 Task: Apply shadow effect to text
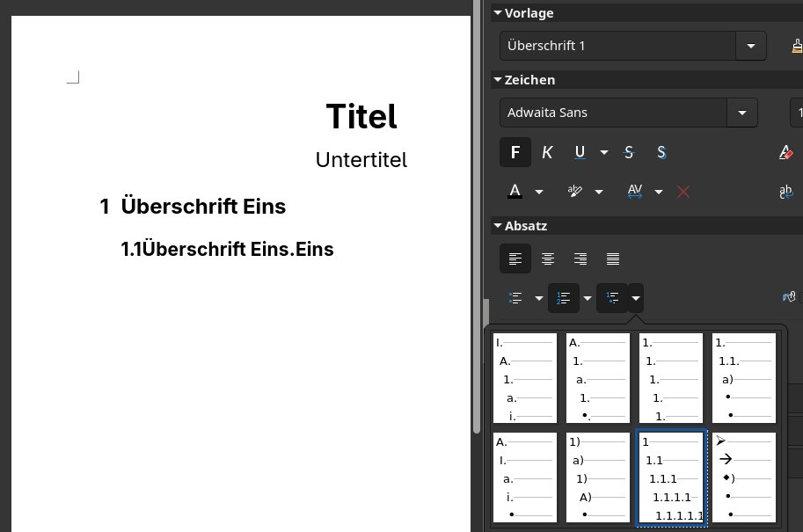pos(661,152)
